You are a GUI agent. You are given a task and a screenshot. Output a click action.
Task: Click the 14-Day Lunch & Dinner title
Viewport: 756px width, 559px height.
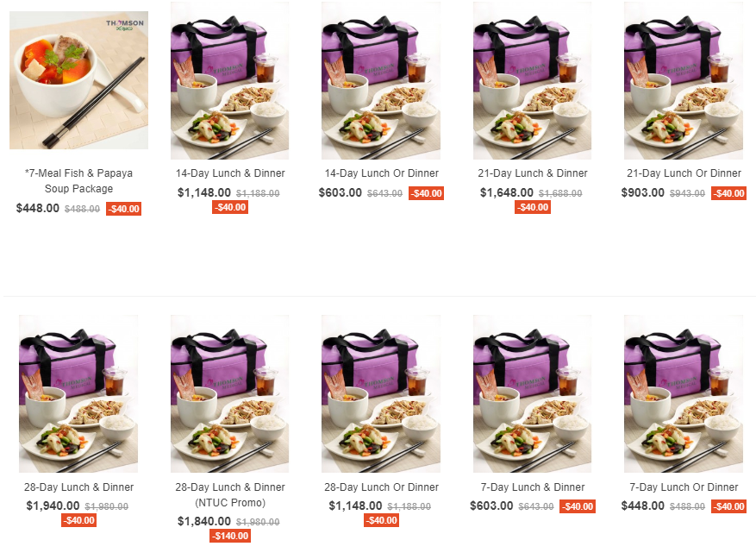point(230,173)
